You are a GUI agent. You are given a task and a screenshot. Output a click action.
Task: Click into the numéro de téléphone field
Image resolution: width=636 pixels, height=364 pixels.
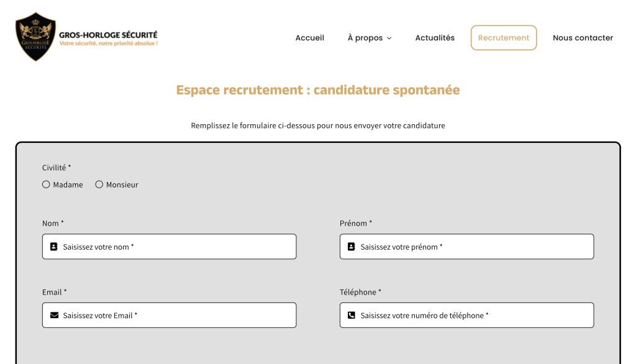[x=475, y=316]
